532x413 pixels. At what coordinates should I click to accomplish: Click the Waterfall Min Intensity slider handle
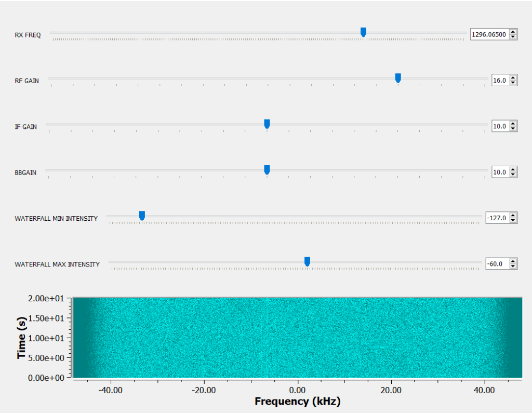coord(142,215)
